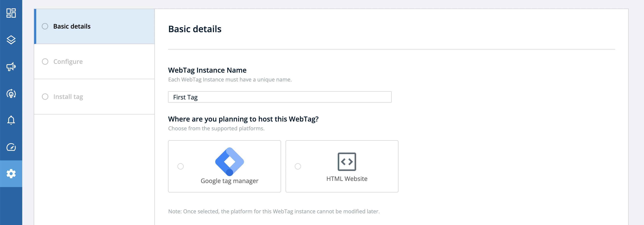
Task: Switch to the Configure step
Action: (x=94, y=62)
